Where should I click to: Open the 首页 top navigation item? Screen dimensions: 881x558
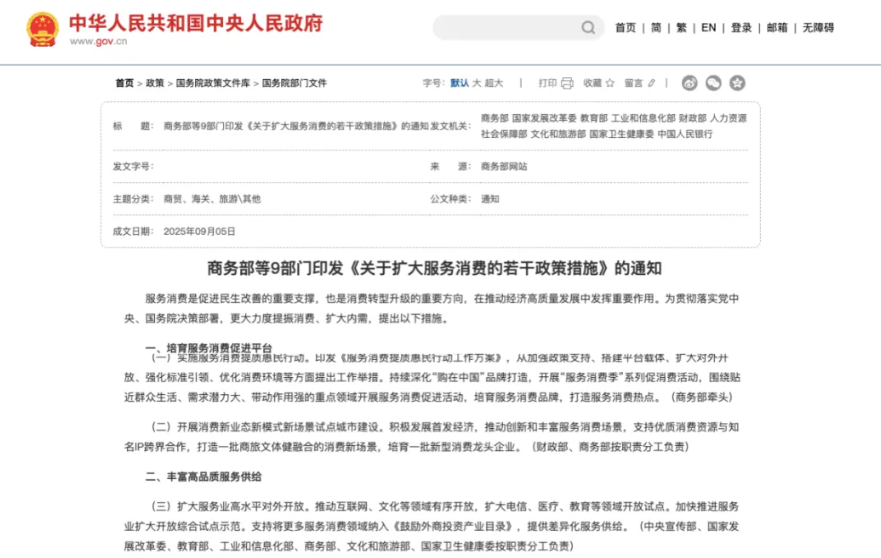click(x=625, y=28)
